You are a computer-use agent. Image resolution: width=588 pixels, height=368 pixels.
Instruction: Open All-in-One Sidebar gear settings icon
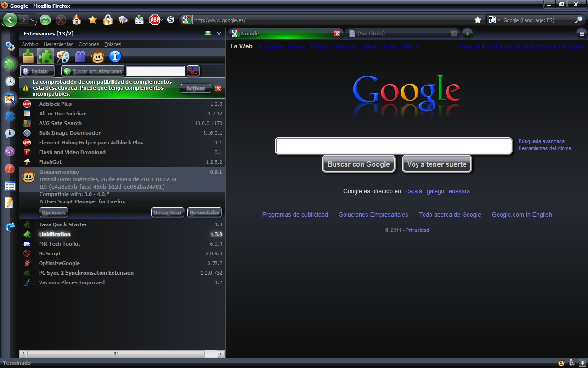10,46
